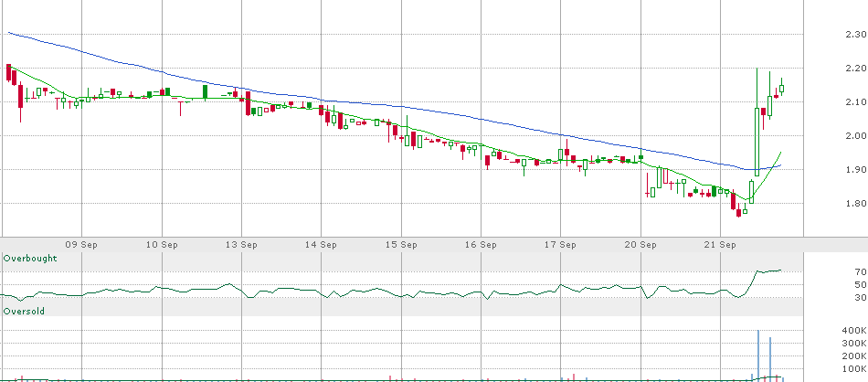Click the 2.30 price axis label
This screenshot has height=382, width=868.
(855, 35)
